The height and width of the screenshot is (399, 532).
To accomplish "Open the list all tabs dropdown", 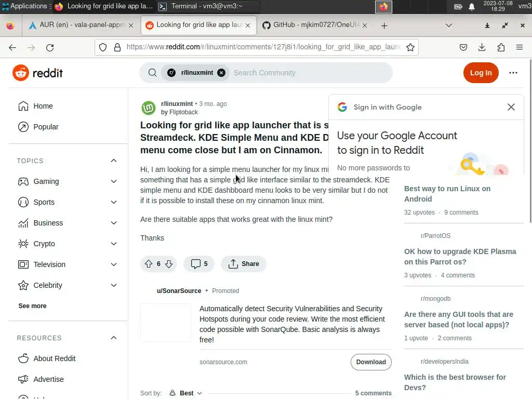I will (x=448, y=25).
